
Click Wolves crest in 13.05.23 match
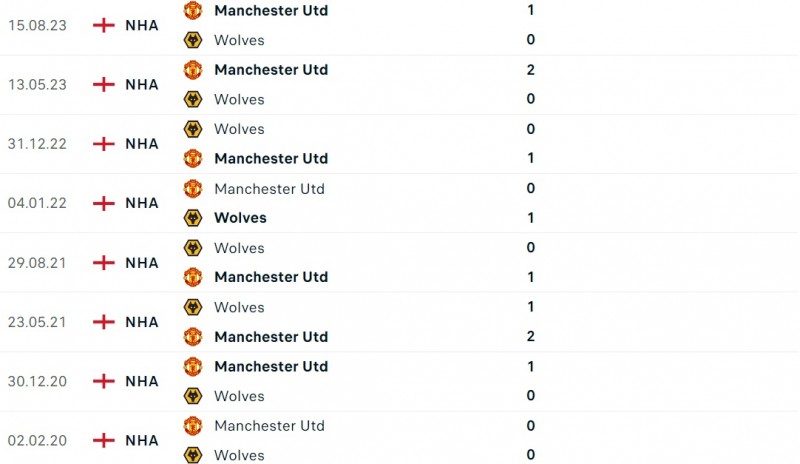point(193,99)
